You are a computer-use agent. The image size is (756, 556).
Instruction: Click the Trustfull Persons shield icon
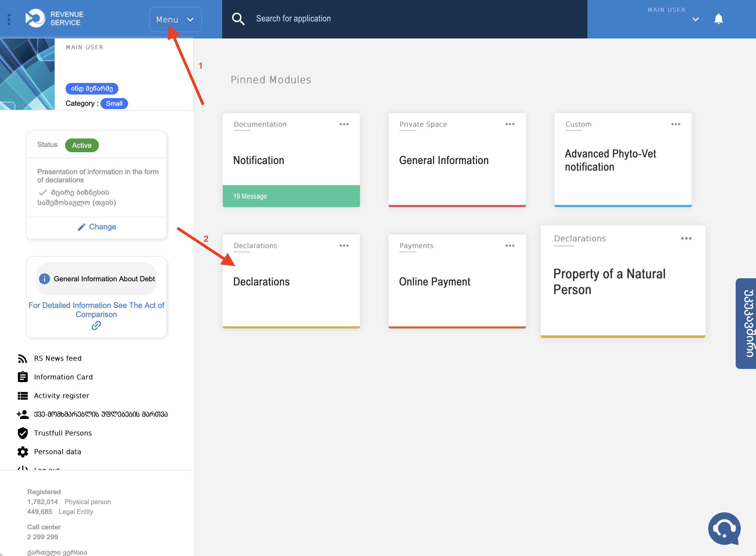(23, 433)
